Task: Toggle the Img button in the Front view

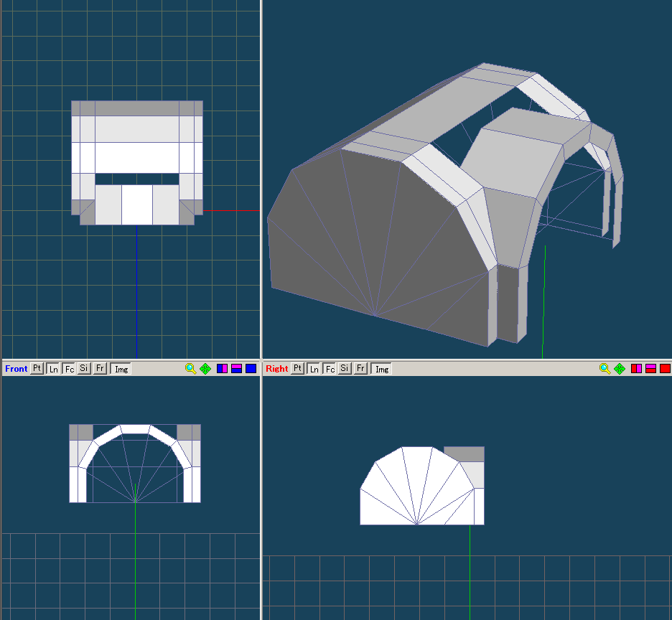Action: 121,369
